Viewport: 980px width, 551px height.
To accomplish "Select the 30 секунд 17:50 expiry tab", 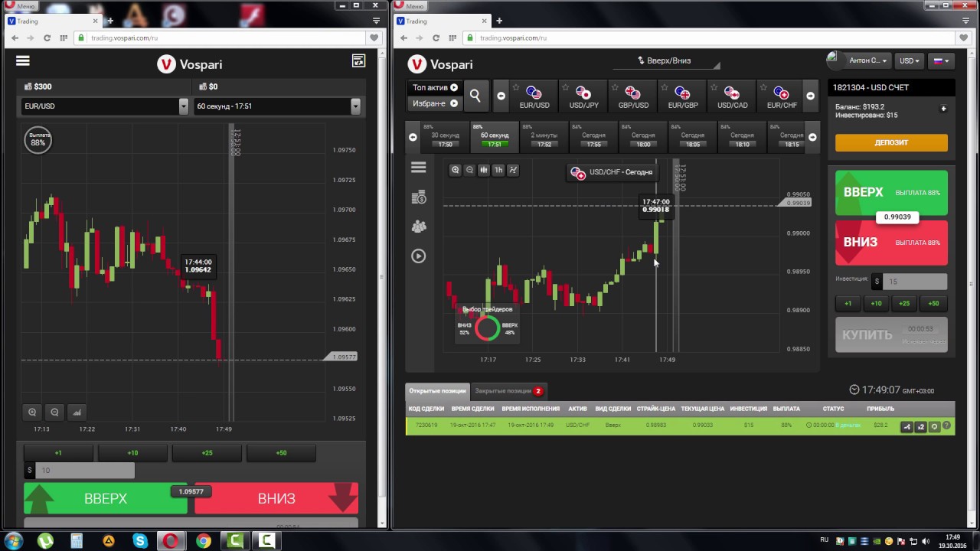I will (x=445, y=137).
